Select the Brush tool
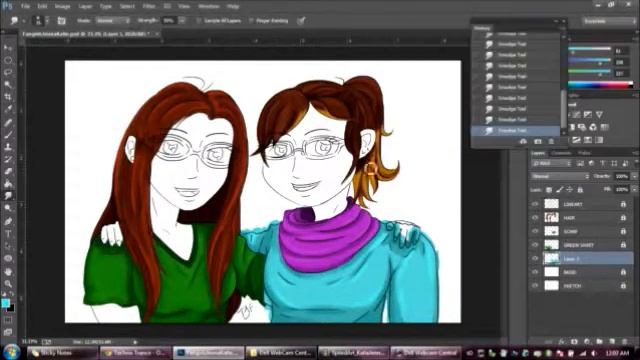 (8, 134)
